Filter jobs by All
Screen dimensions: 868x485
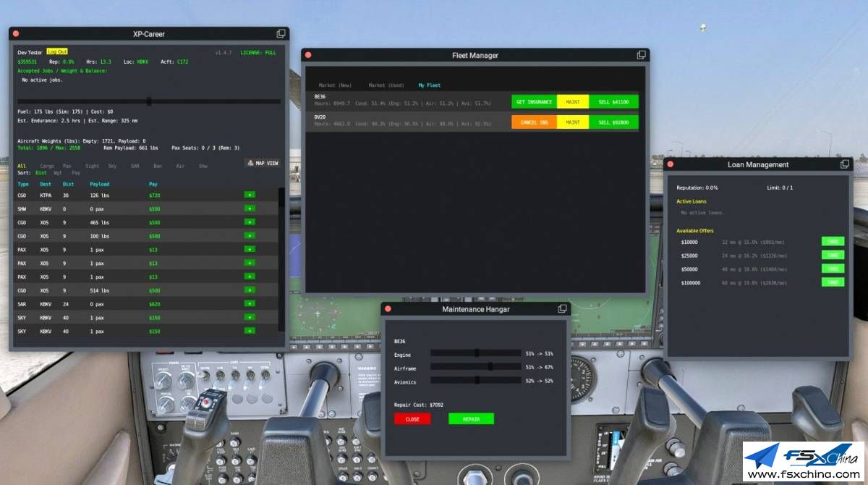point(22,166)
